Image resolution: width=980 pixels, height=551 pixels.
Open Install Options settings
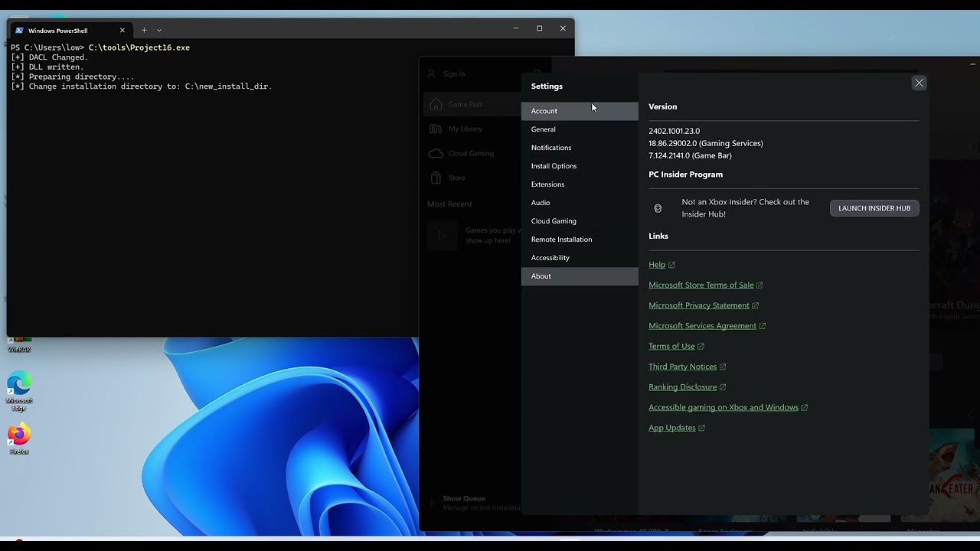580,166
